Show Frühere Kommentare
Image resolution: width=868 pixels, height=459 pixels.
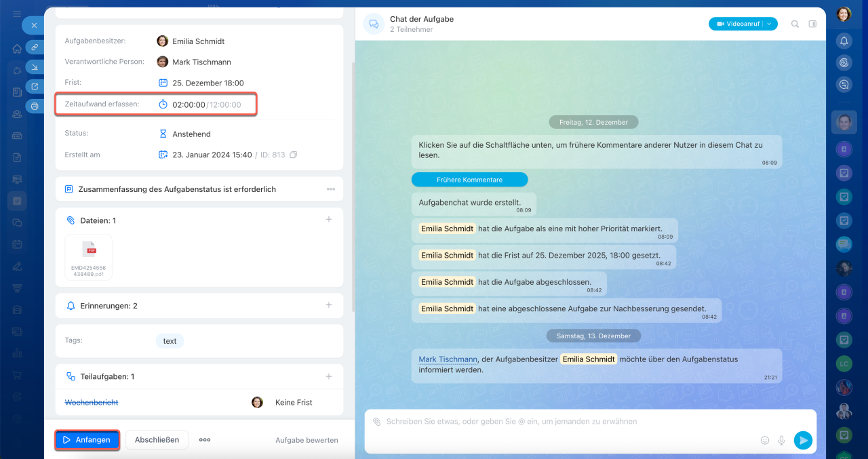tap(469, 180)
